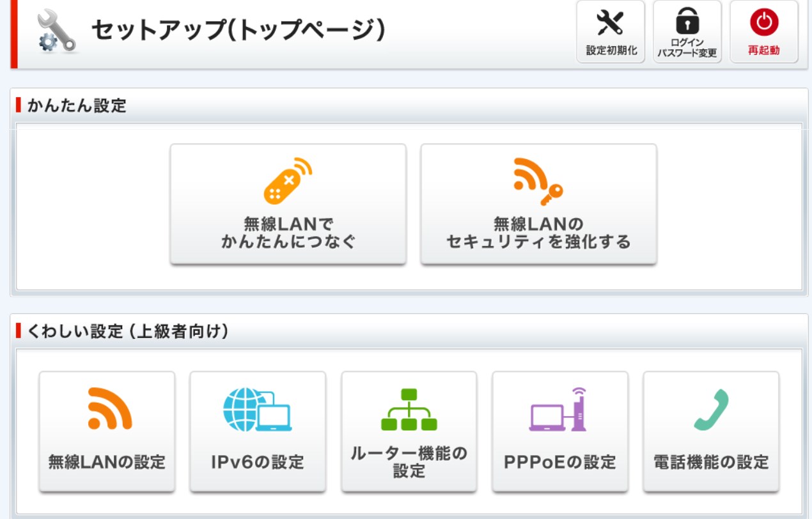This screenshot has height=519, width=812.
Task: Select the padlock icon for login password change
Action: pyautogui.click(x=687, y=21)
